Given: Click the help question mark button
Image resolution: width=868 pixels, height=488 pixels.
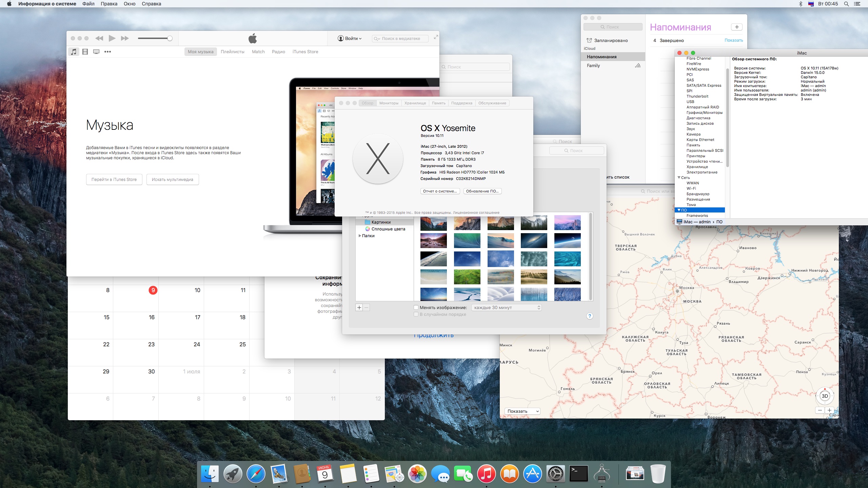Looking at the screenshot, I should 590,316.
